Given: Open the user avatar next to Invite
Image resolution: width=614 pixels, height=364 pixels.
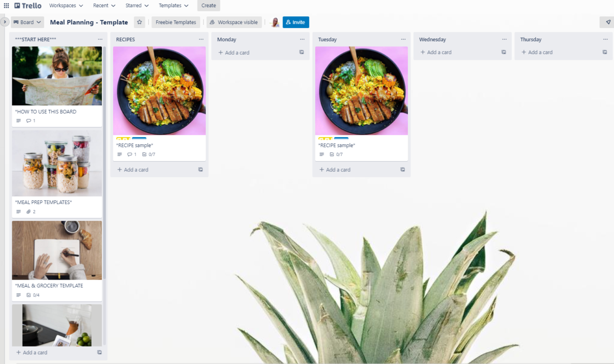Looking at the screenshot, I should [275, 22].
